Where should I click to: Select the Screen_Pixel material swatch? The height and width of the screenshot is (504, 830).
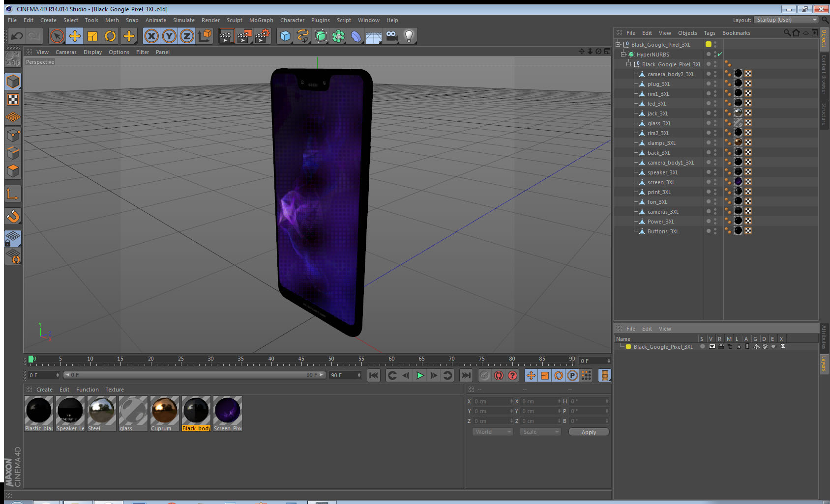(228, 414)
